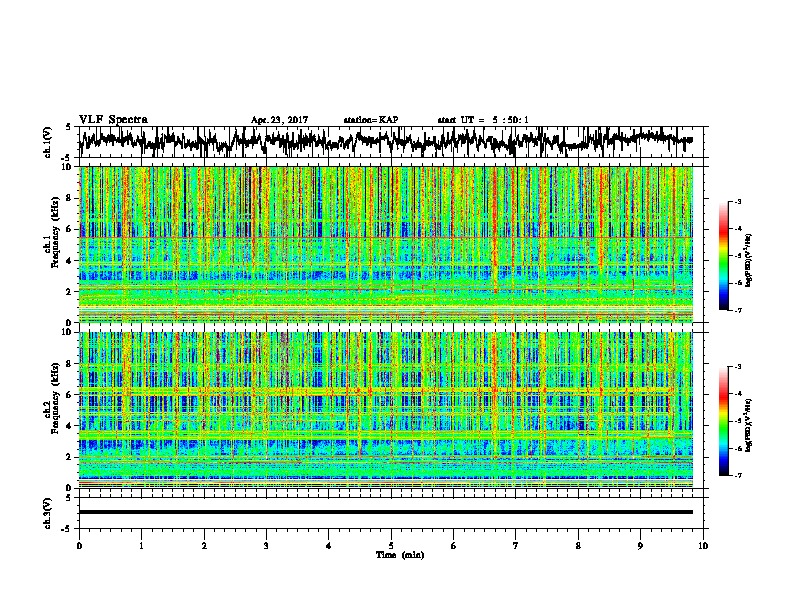Image resolution: width=792 pixels, height=612 pixels.
Task: Click time axis tick label "0"
Action: pyautogui.click(x=79, y=546)
